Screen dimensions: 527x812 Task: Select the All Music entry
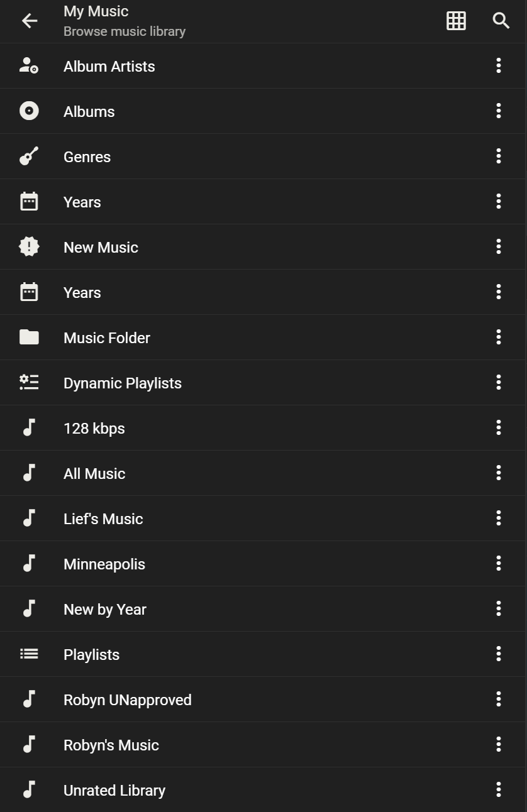(x=94, y=474)
